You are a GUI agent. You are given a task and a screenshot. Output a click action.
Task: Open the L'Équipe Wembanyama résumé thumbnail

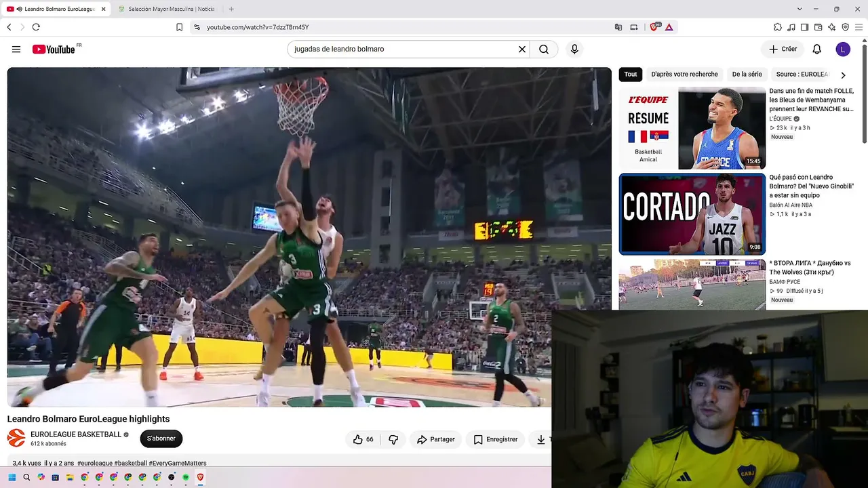coord(692,128)
